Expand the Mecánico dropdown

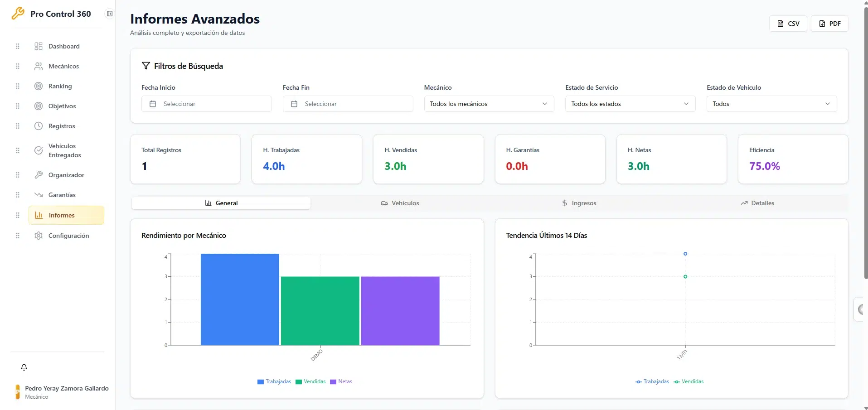489,104
